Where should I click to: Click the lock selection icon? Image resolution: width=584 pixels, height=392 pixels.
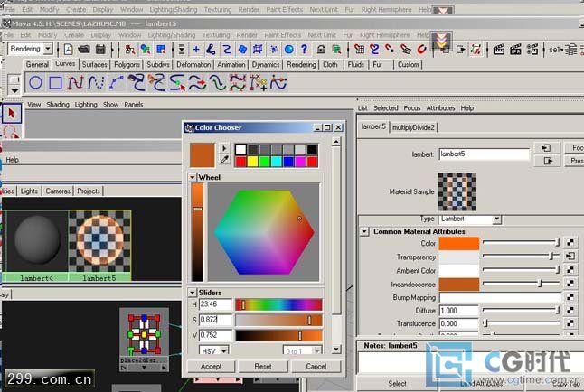click(321, 50)
